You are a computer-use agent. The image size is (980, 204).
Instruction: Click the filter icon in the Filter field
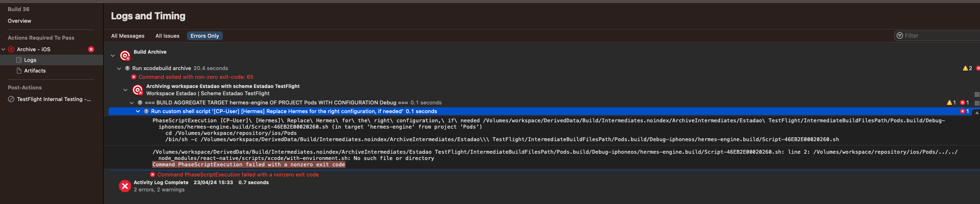tap(900, 36)
